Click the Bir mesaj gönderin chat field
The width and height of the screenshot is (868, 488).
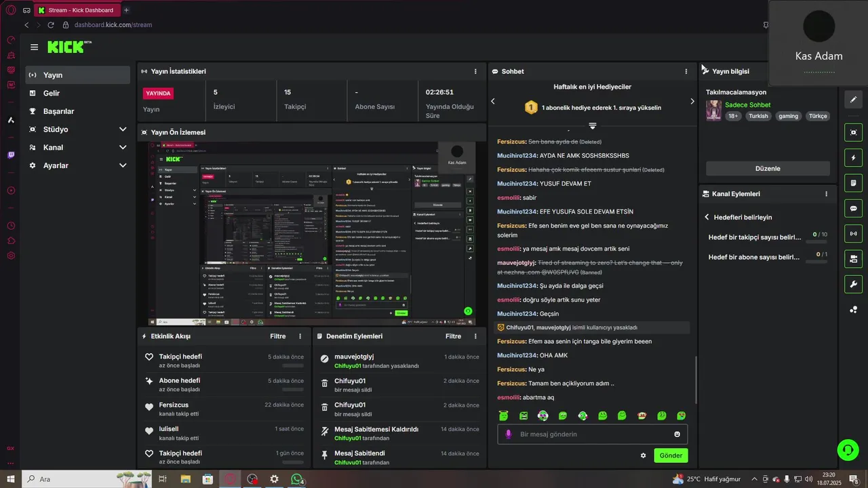(593, 434)
